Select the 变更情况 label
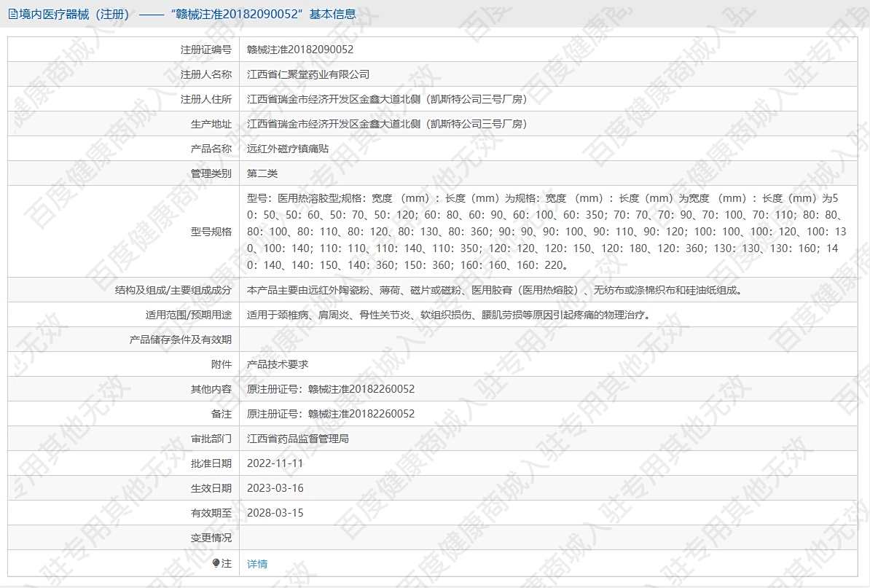This screenshot has height=588, width=870. point(211,538)
